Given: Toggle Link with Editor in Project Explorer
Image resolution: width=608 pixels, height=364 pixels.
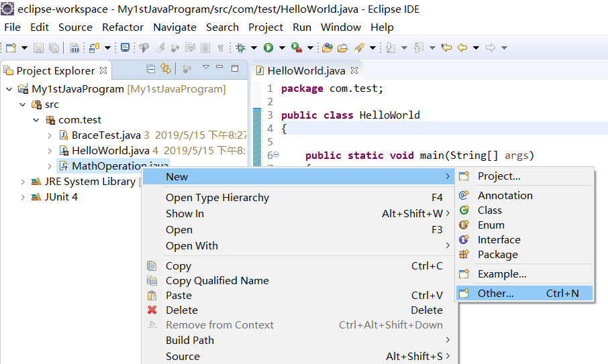Looking at the screenshot, I should [x=166, y=68].
